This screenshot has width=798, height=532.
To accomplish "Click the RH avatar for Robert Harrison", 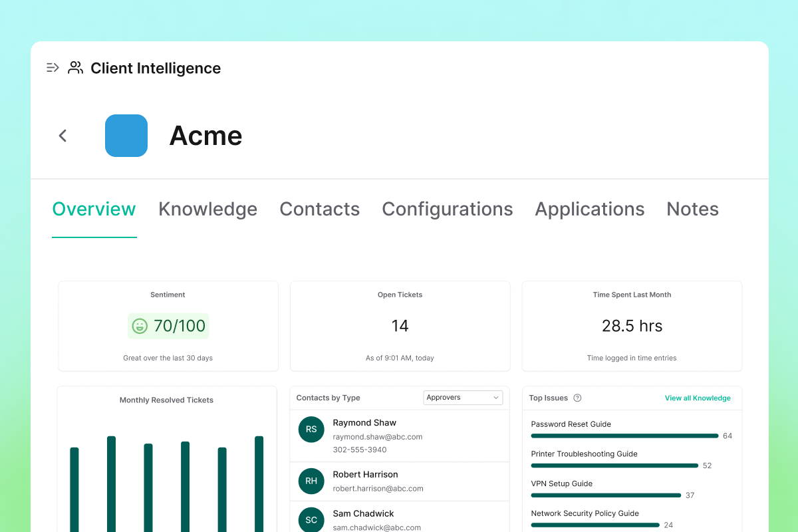I will (x=311, y=481).
